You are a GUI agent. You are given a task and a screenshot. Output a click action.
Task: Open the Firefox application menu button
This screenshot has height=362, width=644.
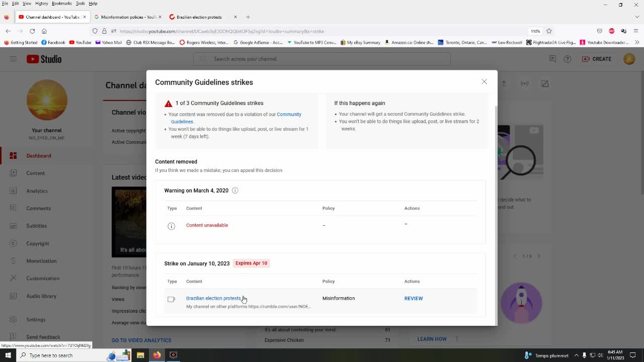636,31
